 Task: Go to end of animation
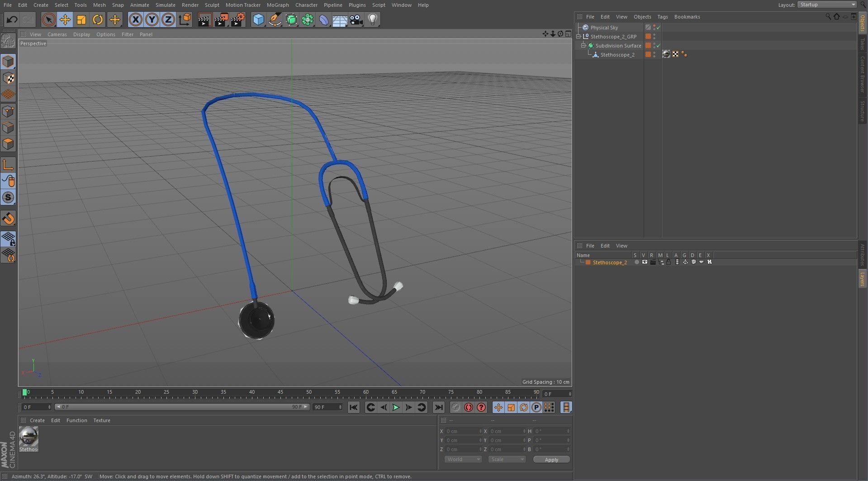point(438,408)
